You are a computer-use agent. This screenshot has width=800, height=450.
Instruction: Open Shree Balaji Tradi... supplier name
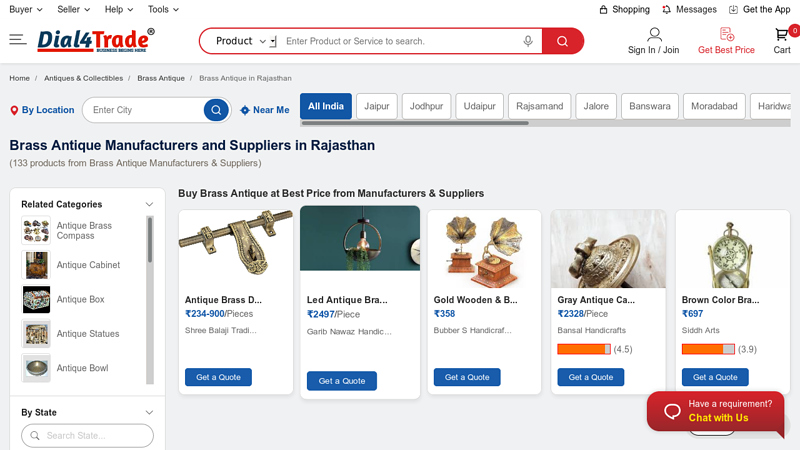(x=221, y=330)
